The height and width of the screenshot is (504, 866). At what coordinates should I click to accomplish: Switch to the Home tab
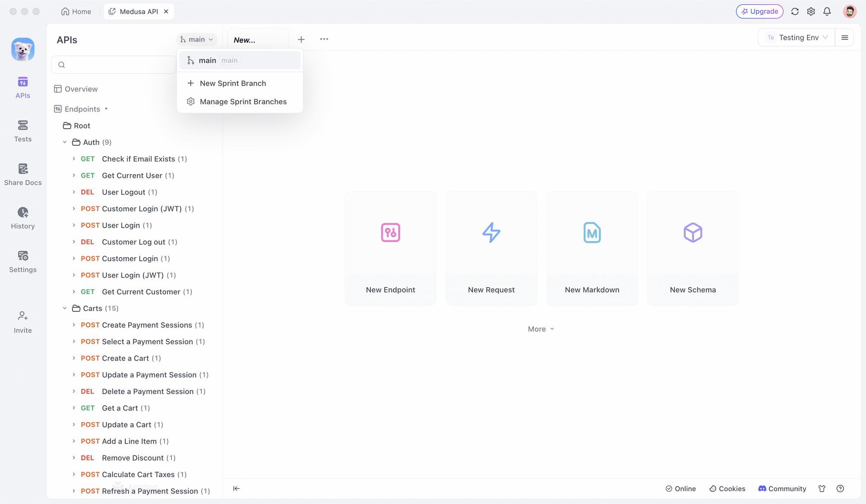(76, 12)
